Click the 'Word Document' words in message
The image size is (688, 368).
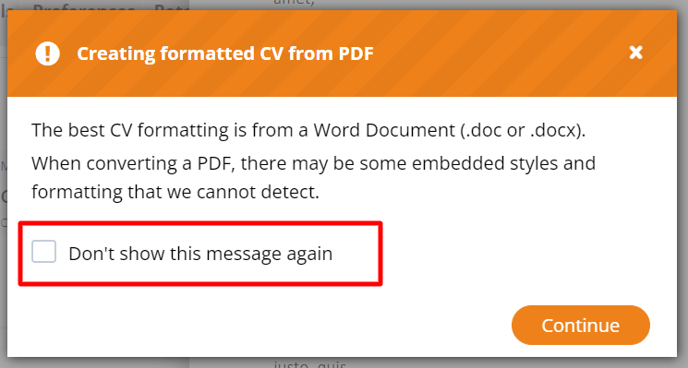(x=384, y=130)
